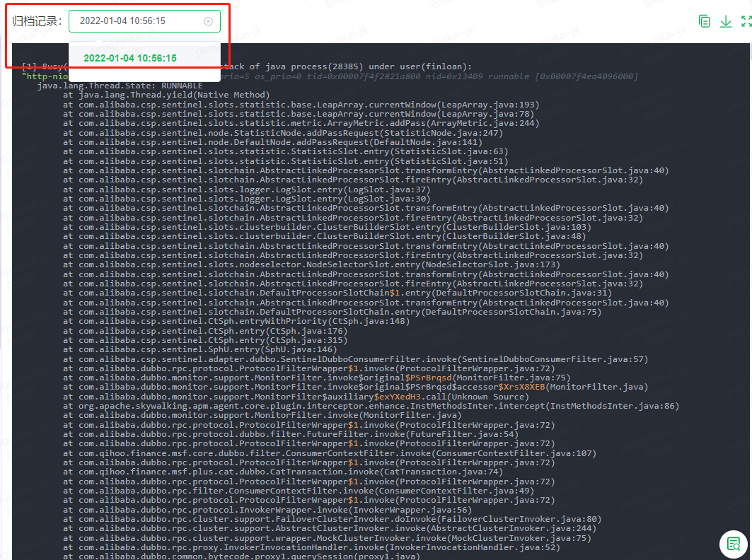752x560 pixels.
Task: Click the MonitorFilter$auxiliary call Unknown Source line
Action: pos(296,397)
